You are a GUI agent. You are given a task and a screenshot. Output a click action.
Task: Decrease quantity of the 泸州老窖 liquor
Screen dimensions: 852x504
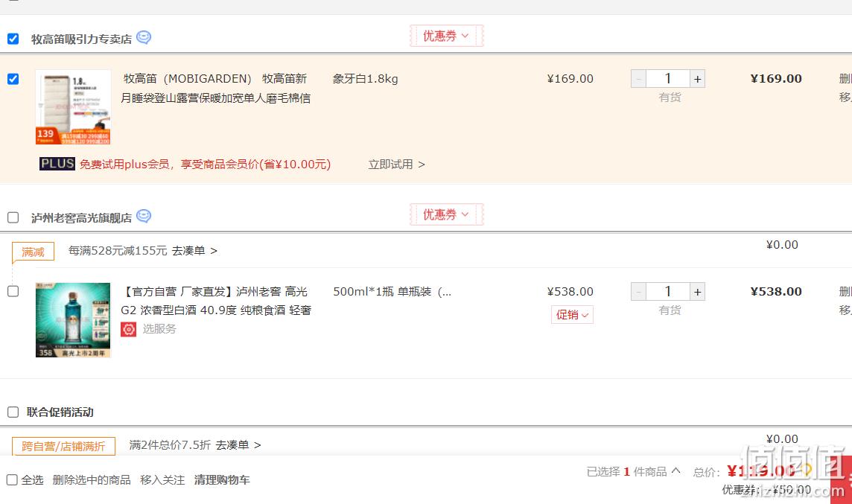coord(638,292)
